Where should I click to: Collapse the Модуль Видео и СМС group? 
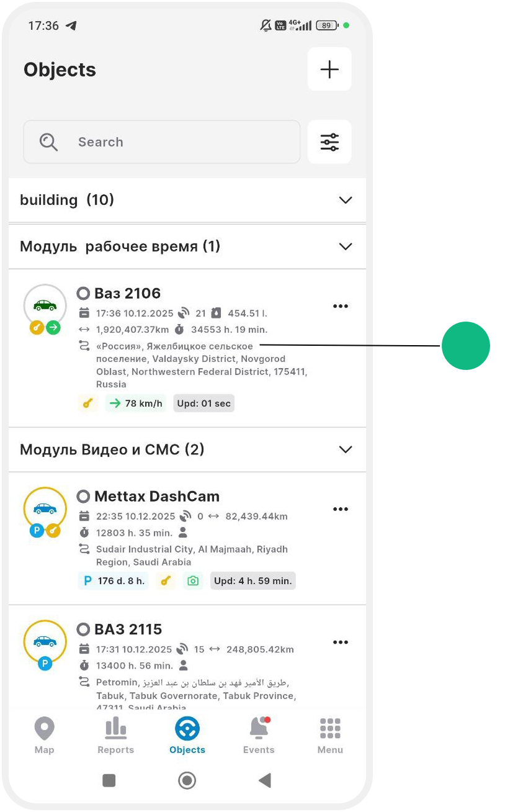[346, 449]
